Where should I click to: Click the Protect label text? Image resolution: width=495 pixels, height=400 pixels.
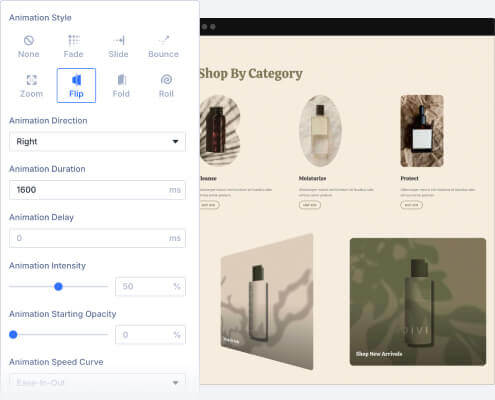point(409,178)
